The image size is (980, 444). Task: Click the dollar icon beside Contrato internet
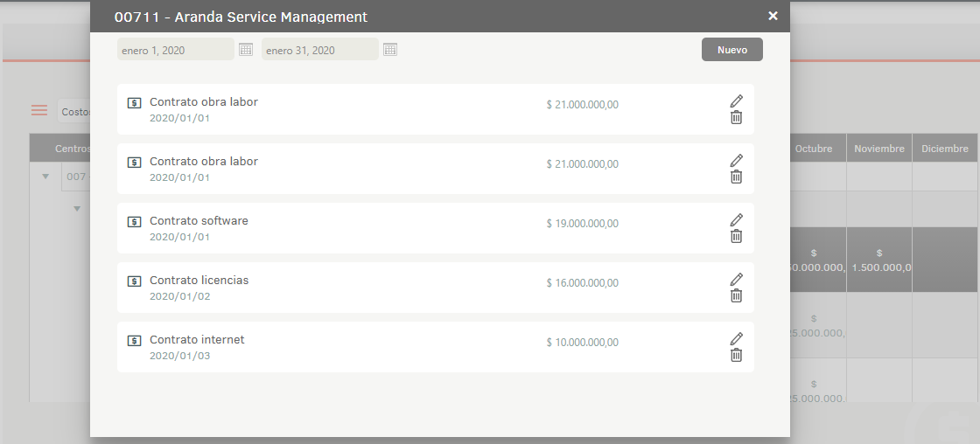click(134, 340)
